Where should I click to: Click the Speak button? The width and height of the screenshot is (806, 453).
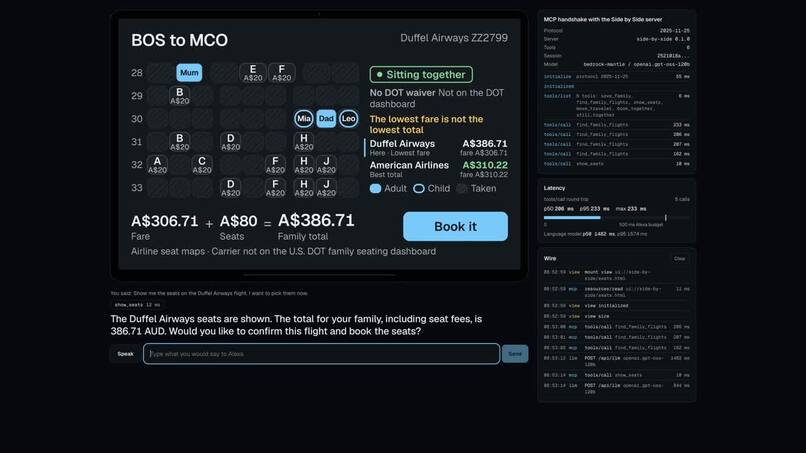[x=125, y=354]
